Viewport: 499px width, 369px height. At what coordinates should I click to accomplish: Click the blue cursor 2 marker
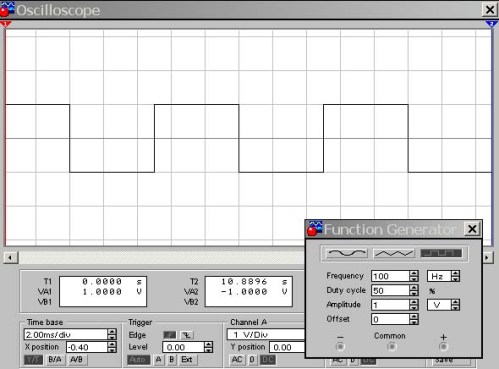pyautogui.click(x=491, y=24)
